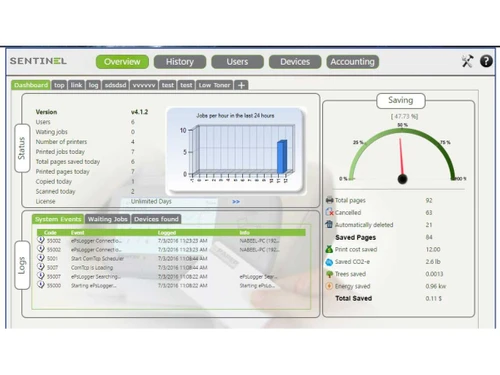
Task: Select the 'link' tab
Action: point(76,85)
